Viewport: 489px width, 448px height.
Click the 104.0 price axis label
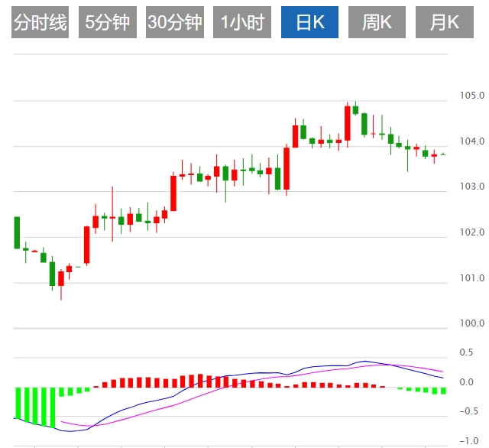click(472, 141)
